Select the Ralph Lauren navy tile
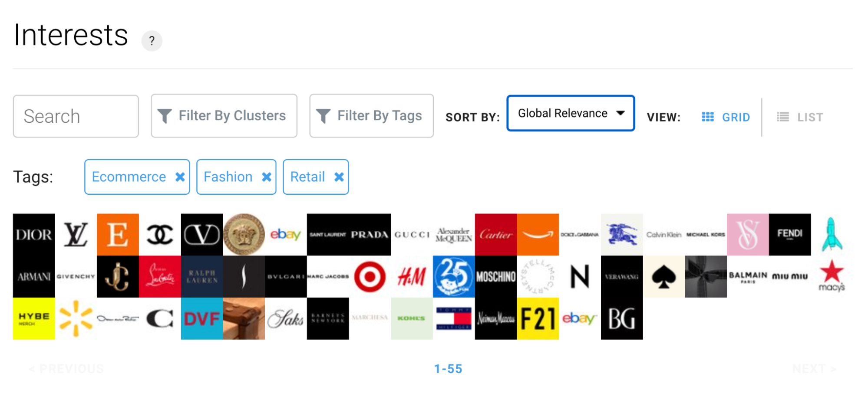Screen dimensions: 868x403 pyautogui.click(x=202, y=276)
